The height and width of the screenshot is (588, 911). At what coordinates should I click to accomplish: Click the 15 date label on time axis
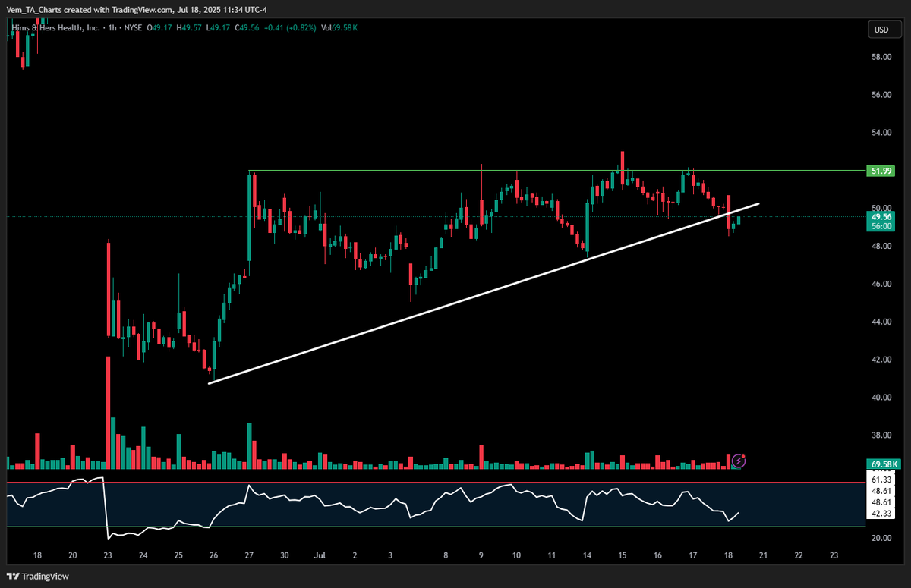[x=622, y=555]
